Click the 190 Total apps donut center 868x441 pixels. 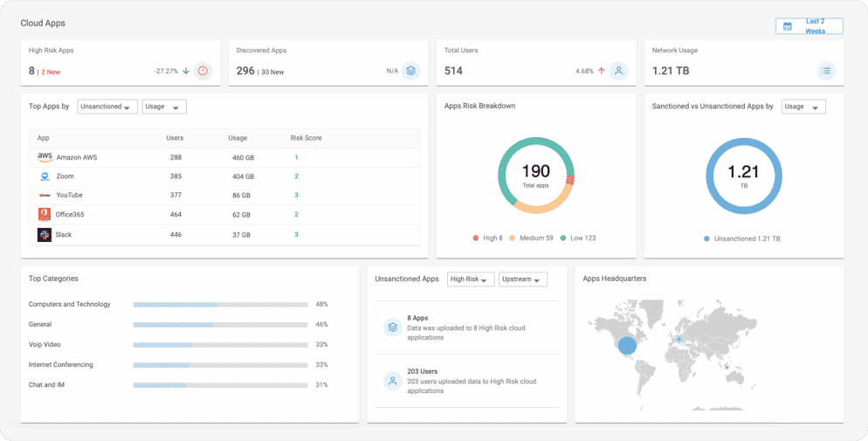(x=535, y=175)
